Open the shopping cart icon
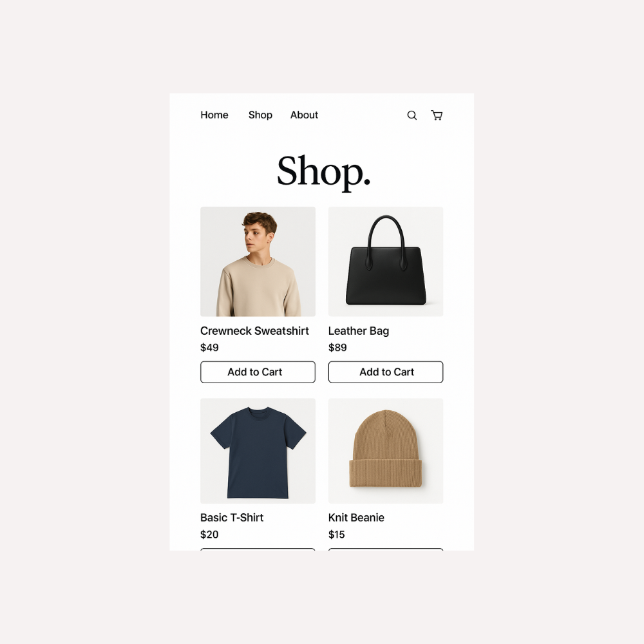The image size is (644, 644). point(437,115)
